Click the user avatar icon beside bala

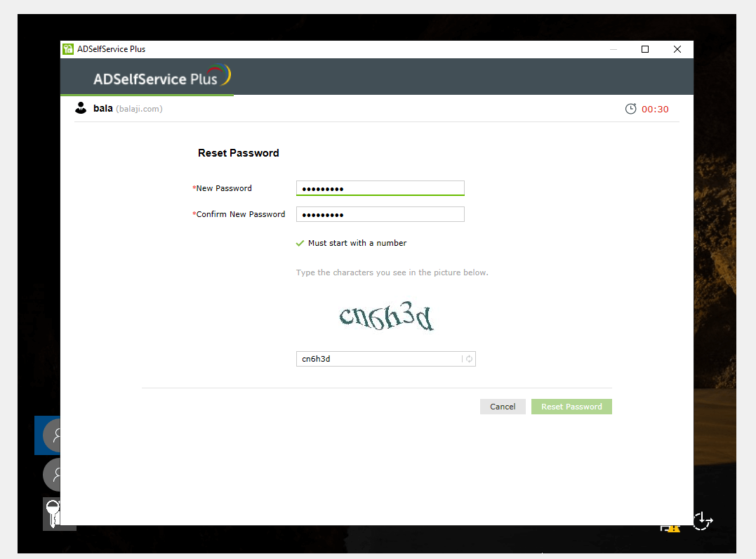(81, 108)
